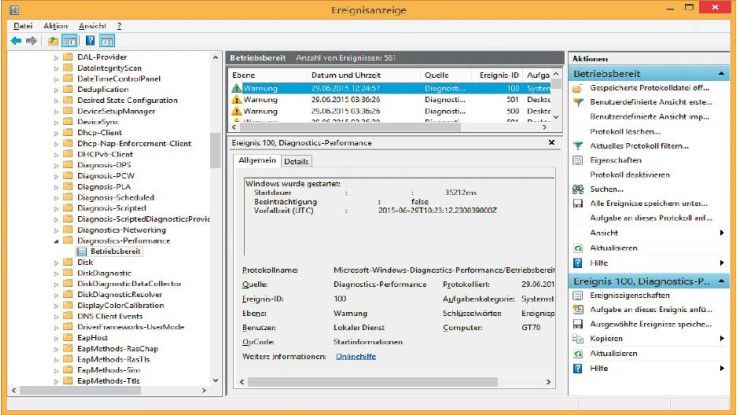Click the blue help icon in the toolbar
The width and height of the screenshot is (738, 415).
[x=90, y=41]
